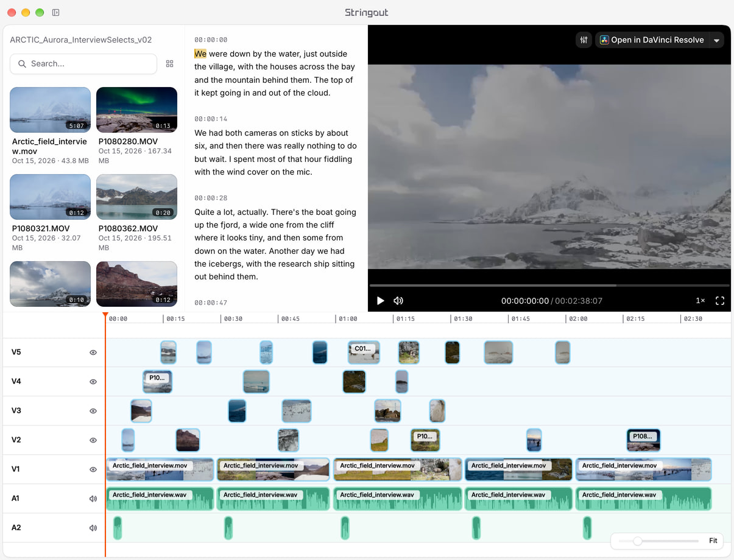Click the 02:00 mark on timeline ruler
The width and height of the screenshot is (734, 560).
[578, 319]
